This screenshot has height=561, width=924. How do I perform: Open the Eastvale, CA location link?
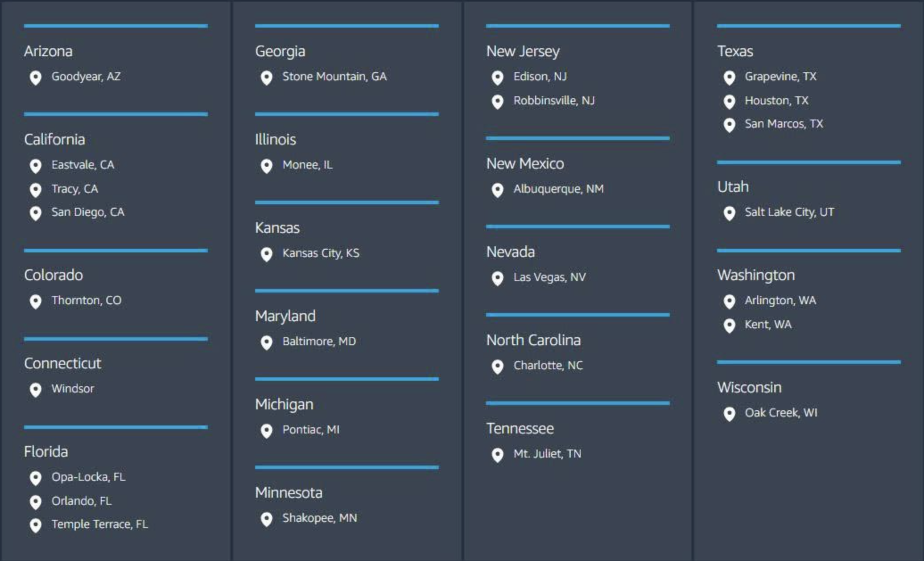[83, 165]
